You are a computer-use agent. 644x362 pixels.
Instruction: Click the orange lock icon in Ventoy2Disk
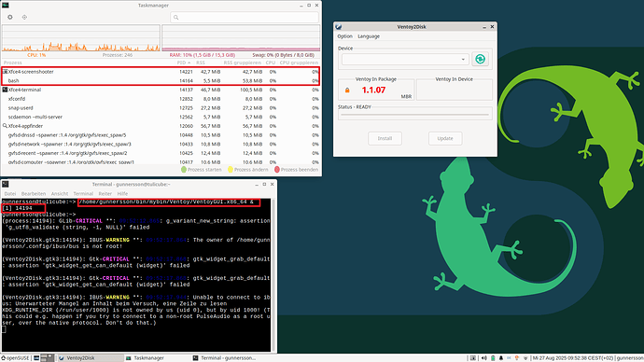pyautogui.click(x=347, y=90)
